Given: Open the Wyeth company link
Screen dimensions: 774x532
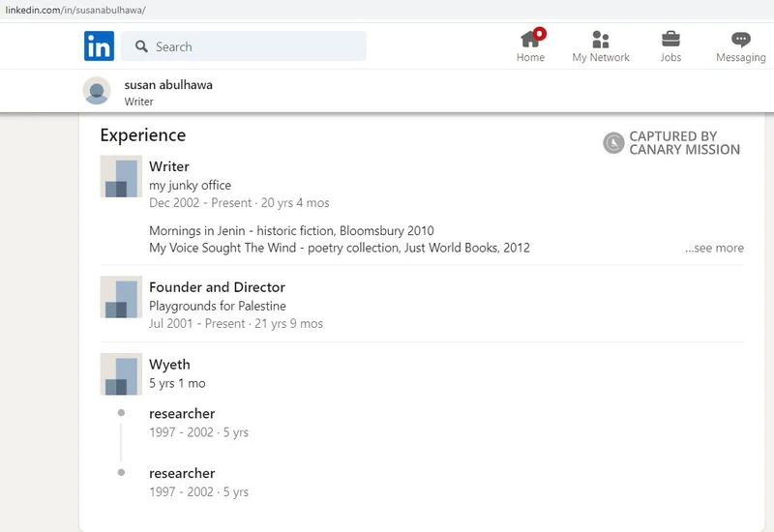Looking at the screenshot, I should point(169,365).
